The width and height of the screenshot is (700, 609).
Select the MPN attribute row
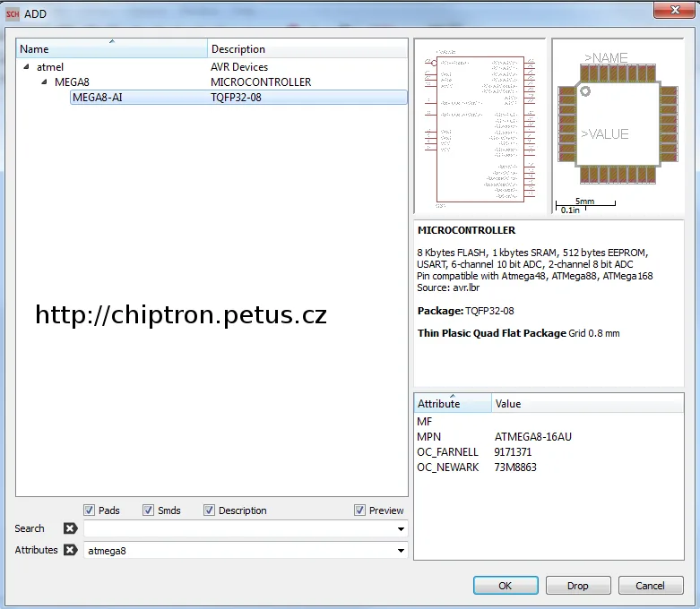[549, 437]
